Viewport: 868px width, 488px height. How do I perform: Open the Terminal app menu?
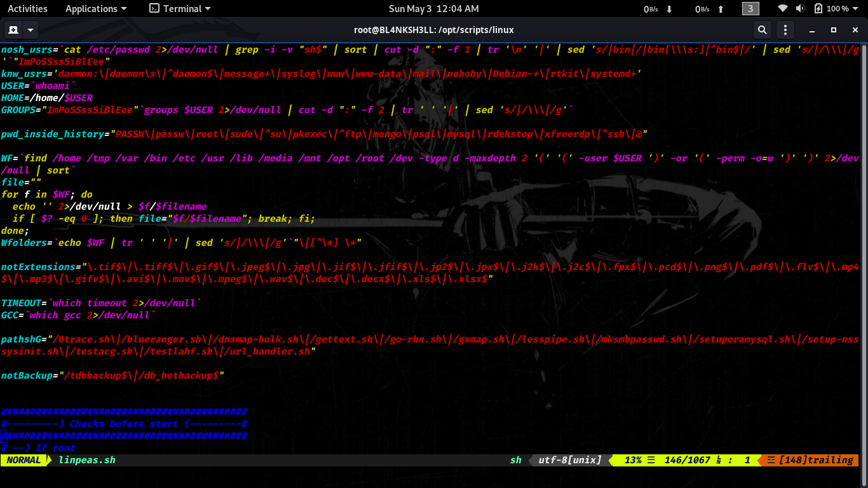[180, 9]
